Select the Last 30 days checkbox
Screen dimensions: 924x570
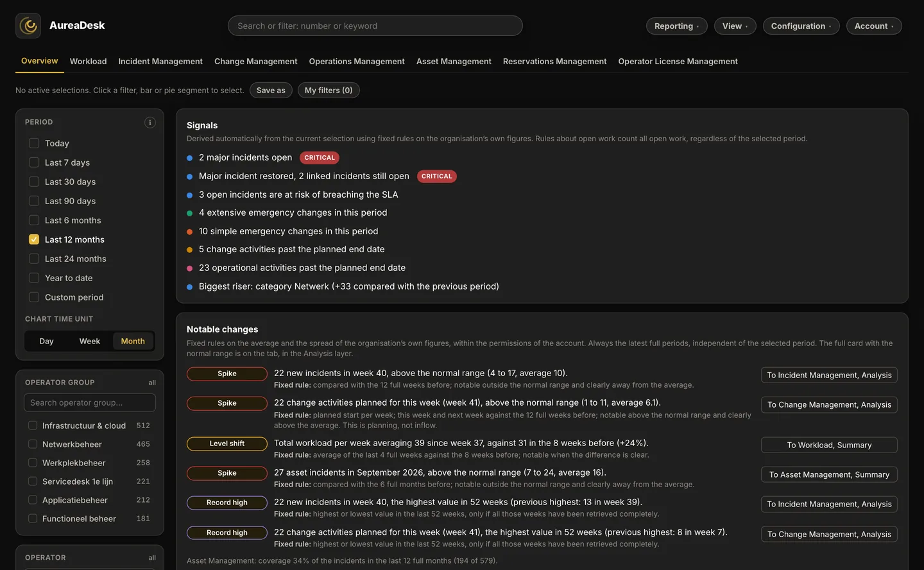[x=34, y=182]
